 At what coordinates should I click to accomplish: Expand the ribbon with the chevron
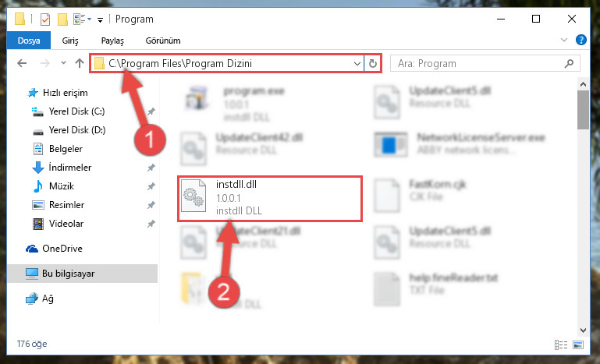(x=563, y=40)
